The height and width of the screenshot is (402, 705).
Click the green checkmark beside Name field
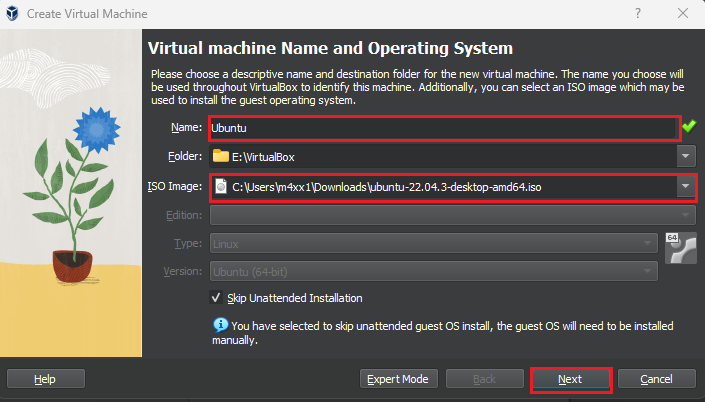point(689,126)
